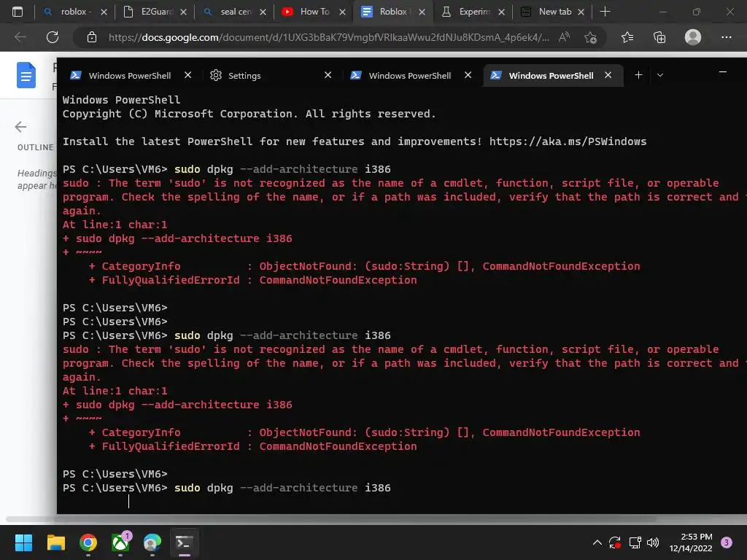The width and height of the screenshot is (747, 560).
Task: Close the roblox search tab
Action: (104, 12)
